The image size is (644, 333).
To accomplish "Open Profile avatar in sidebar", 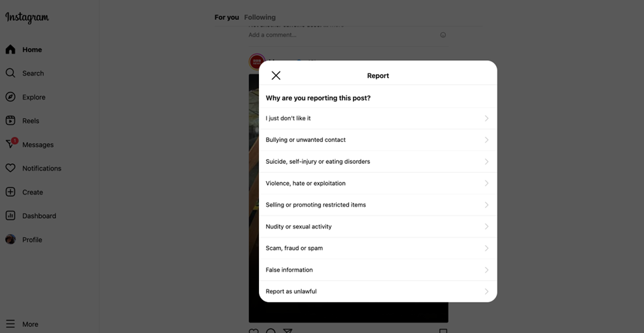I will point(11,240).
